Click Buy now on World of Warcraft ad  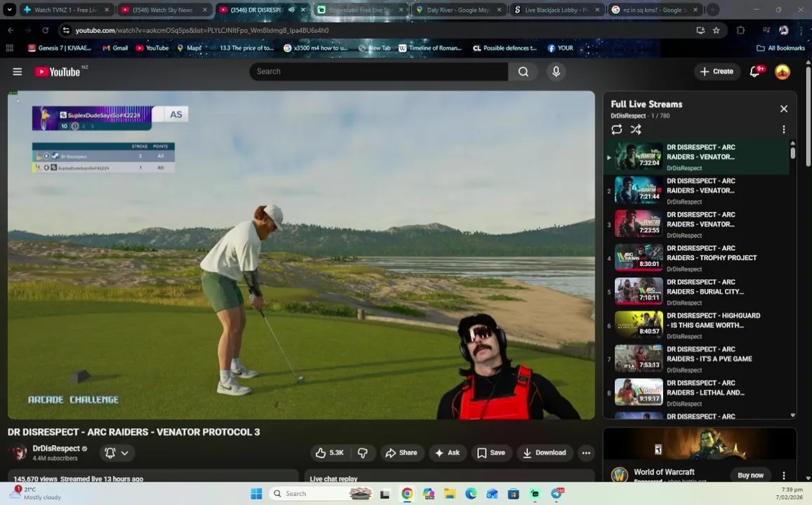(750, 475)
